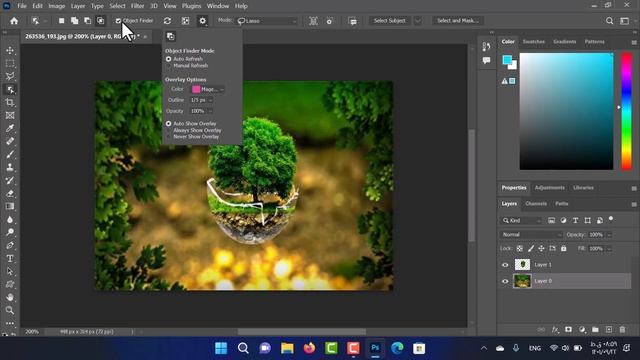The height and width of the screenshot is (360, 640).
Task: Select the Crop tool
Action: tap(10, 102)
